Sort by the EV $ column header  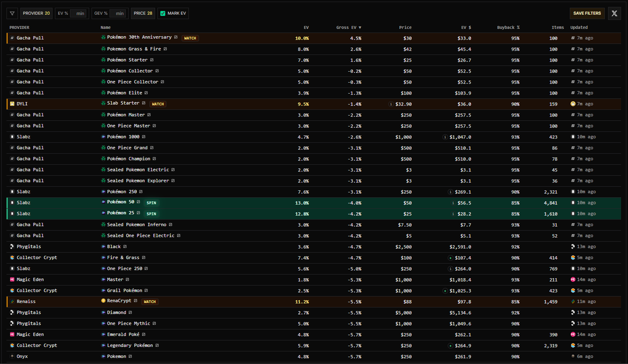465,27
